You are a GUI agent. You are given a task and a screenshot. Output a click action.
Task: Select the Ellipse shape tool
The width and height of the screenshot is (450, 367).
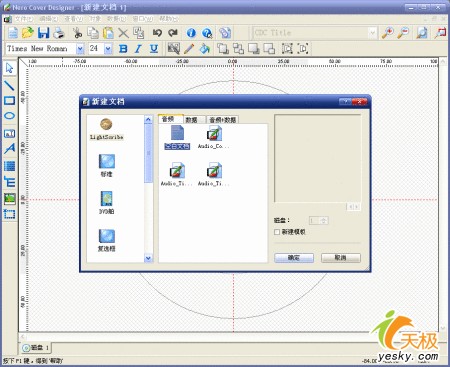coord(9,116)
